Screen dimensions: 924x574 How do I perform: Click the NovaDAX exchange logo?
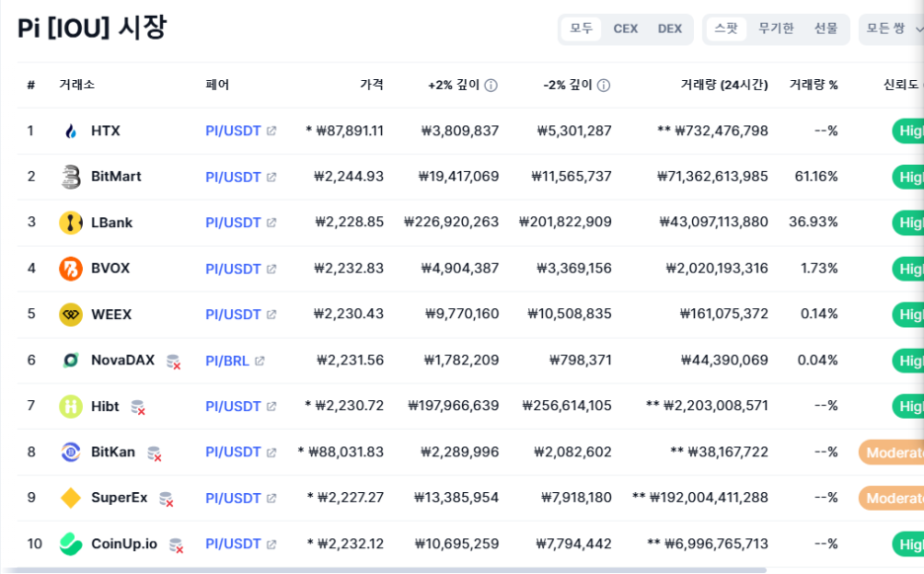click(x=71, y=361)
